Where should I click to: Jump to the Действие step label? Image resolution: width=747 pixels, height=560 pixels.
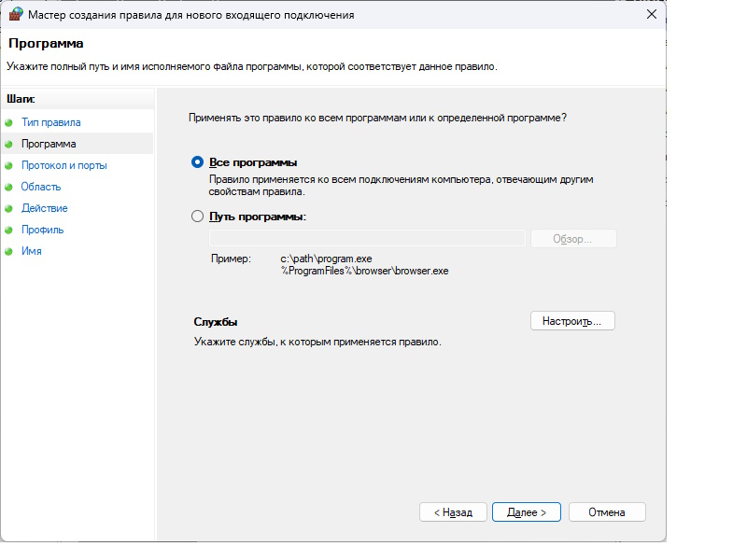click(44, 208)
